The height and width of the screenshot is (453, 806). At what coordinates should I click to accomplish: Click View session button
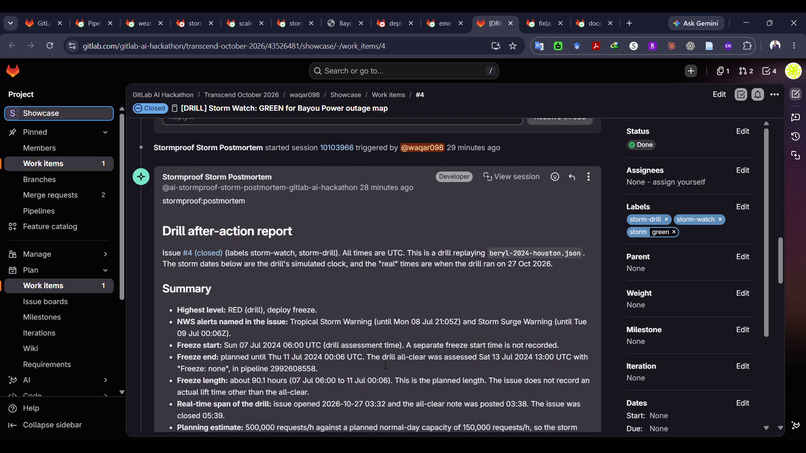[511, 176]
